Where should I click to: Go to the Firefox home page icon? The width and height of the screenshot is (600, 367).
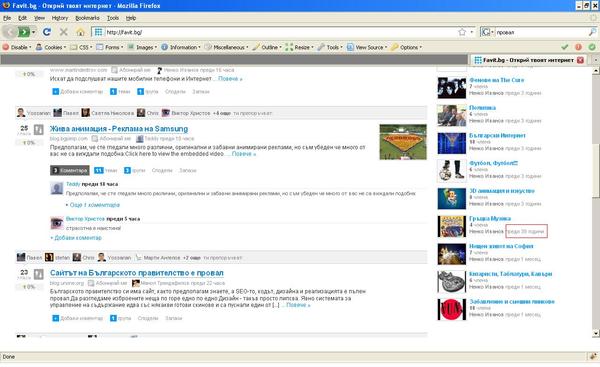point(80,32)
